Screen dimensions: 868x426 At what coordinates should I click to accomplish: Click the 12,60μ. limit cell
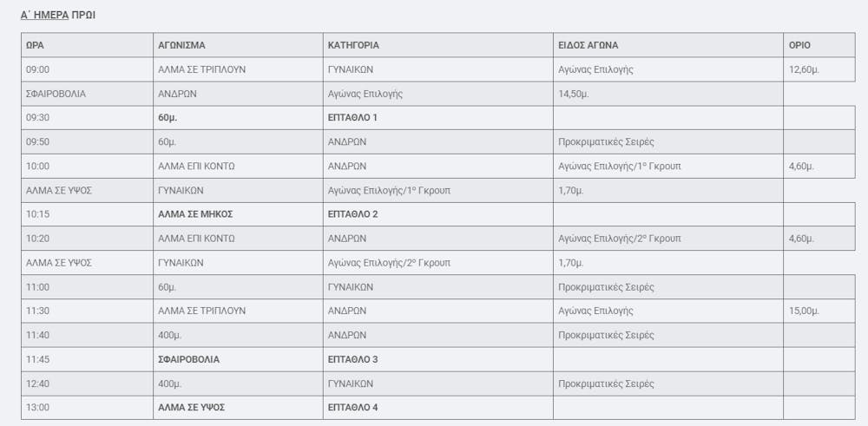tap(803, 69)
